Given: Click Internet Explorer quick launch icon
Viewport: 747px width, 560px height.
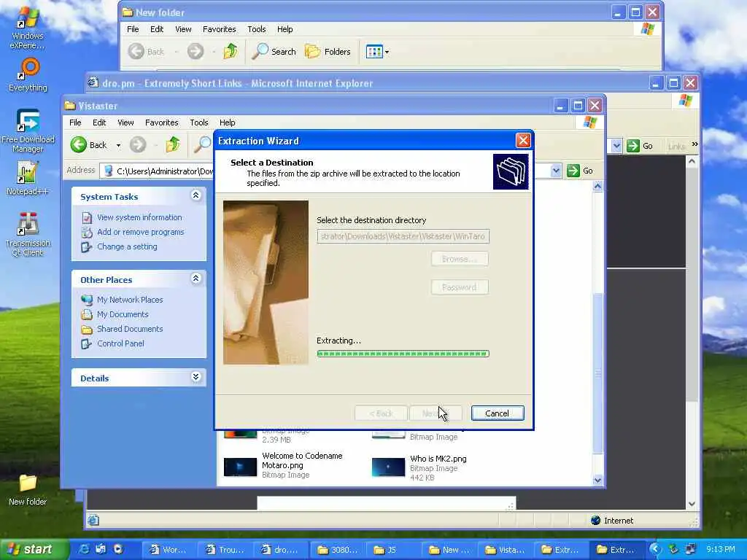Looking at the screenshot, I should click(84, 550).
